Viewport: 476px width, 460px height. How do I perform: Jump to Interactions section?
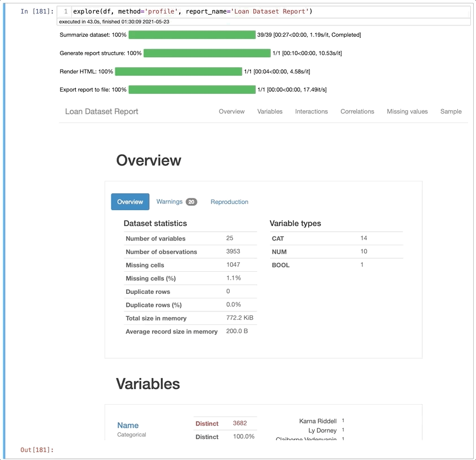point(311,111)
